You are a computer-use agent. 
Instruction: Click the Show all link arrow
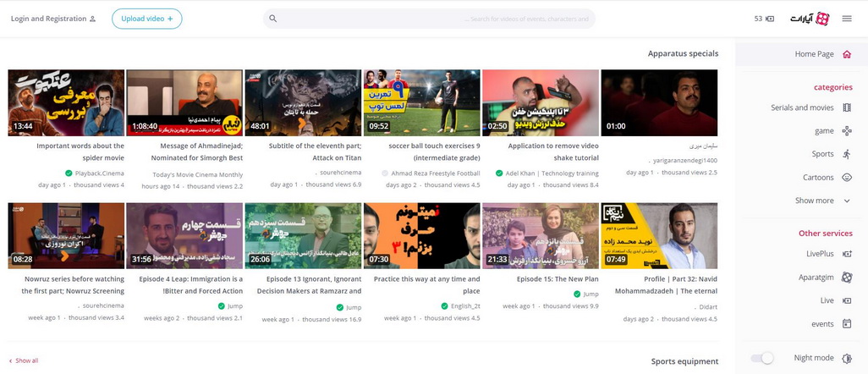11,360
